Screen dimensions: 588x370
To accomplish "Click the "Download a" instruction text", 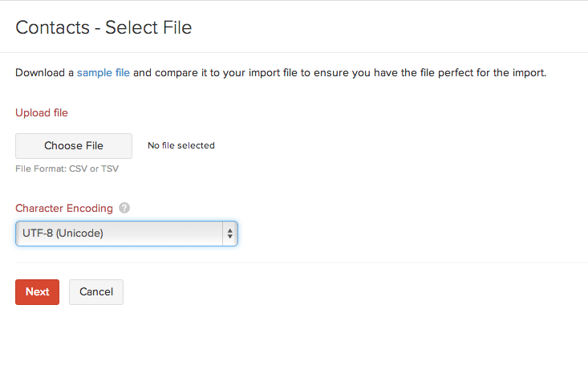I will coord(44,73).
